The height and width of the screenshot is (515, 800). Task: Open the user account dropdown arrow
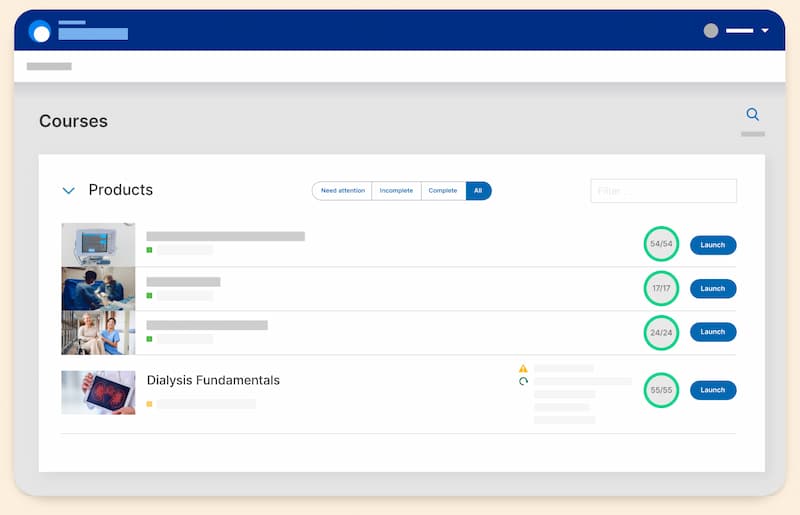point(765,31)
